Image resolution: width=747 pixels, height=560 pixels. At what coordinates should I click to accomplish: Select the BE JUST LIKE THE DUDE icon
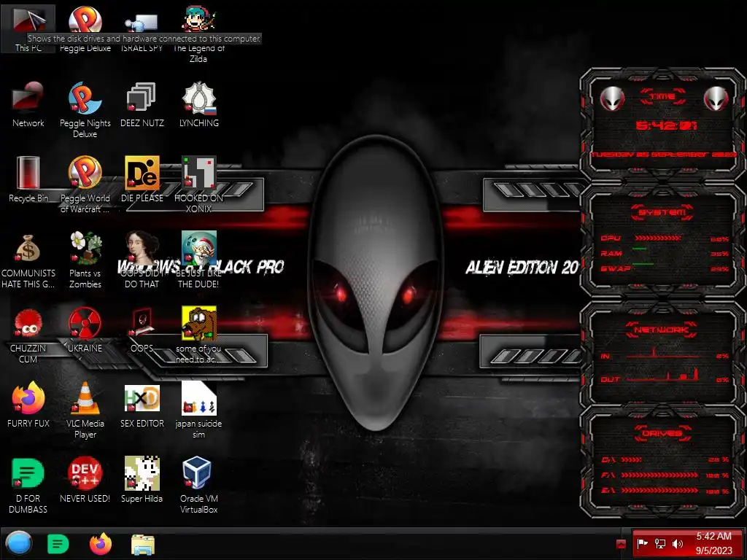(x=198, y=260)
